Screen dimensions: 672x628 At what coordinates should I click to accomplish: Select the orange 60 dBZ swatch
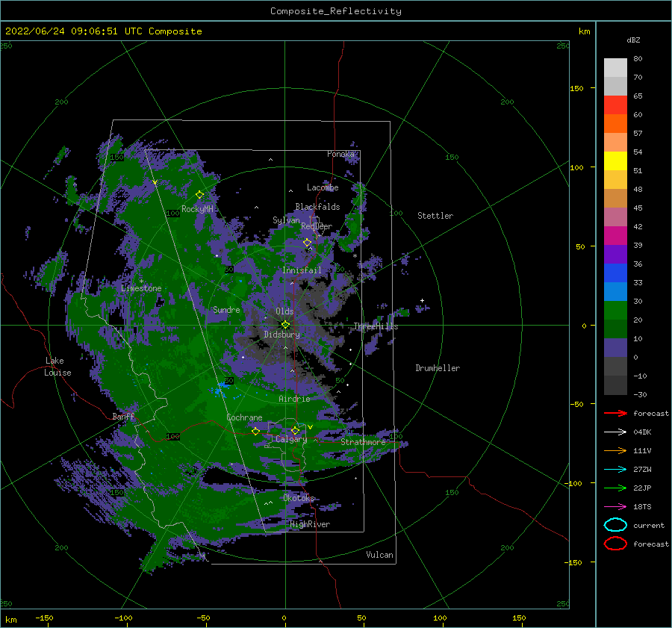tap(615, 123)
